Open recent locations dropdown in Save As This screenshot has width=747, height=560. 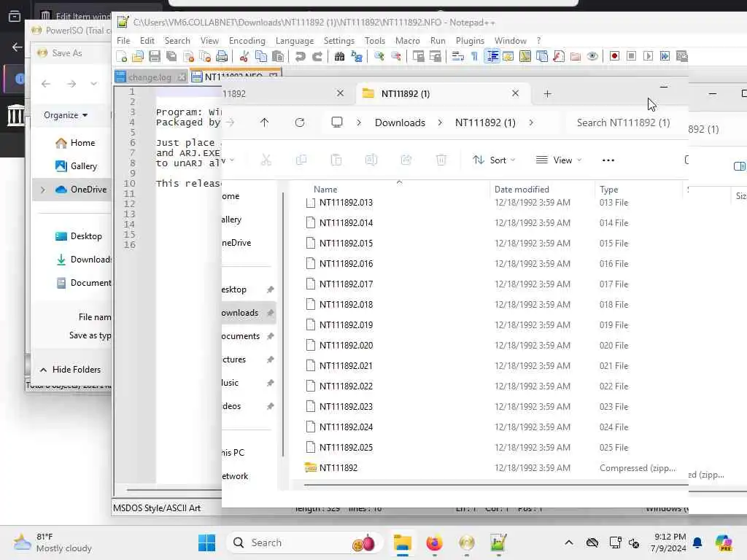[94, 84]
